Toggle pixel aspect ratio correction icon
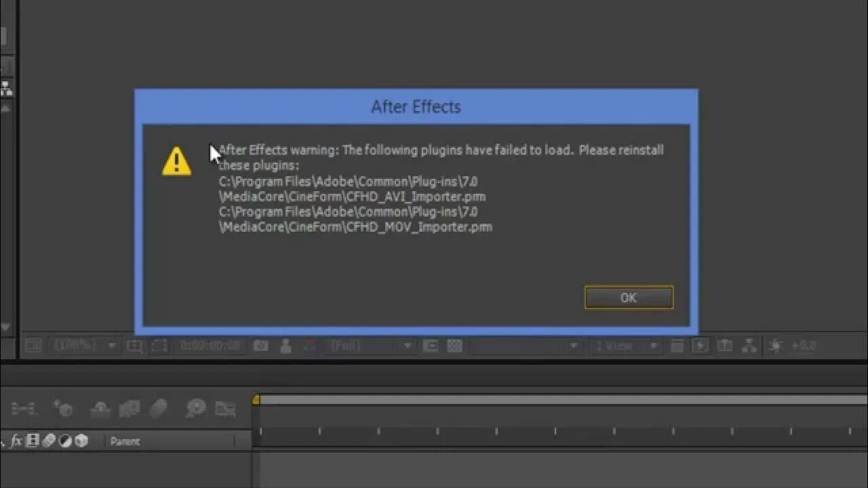 [676, 346]
